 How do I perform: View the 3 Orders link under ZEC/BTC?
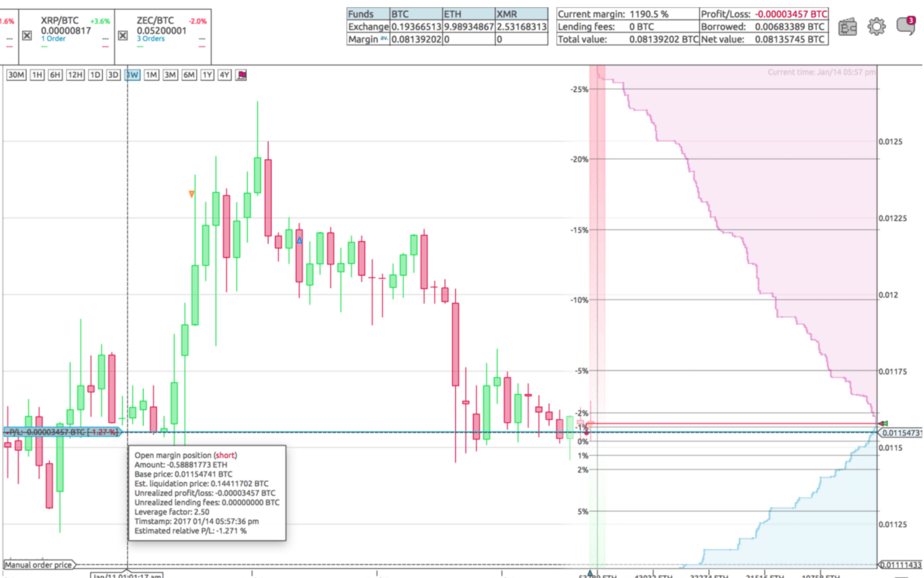point(150,39)
